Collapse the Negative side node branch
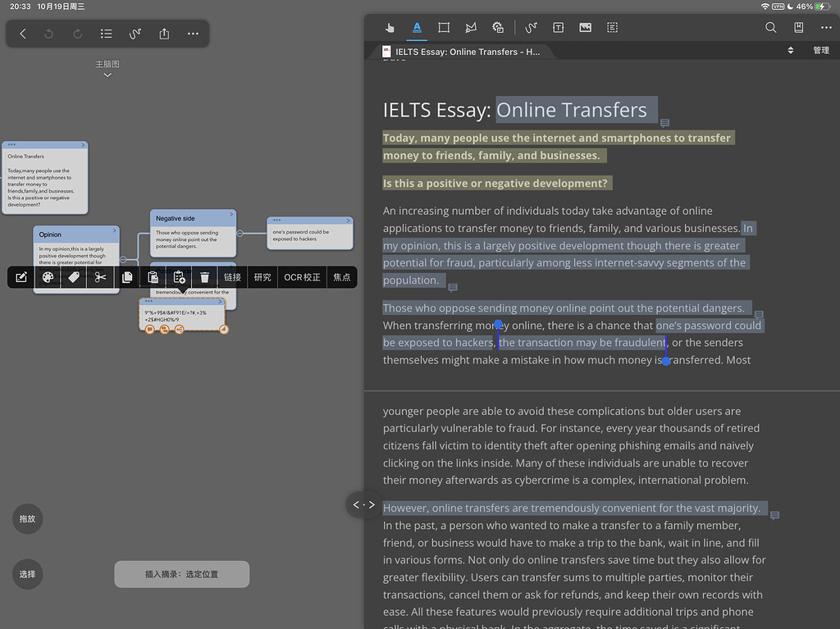Image resolution: width=840 pixels, height=629 pixels. click(x=240, y=234)
